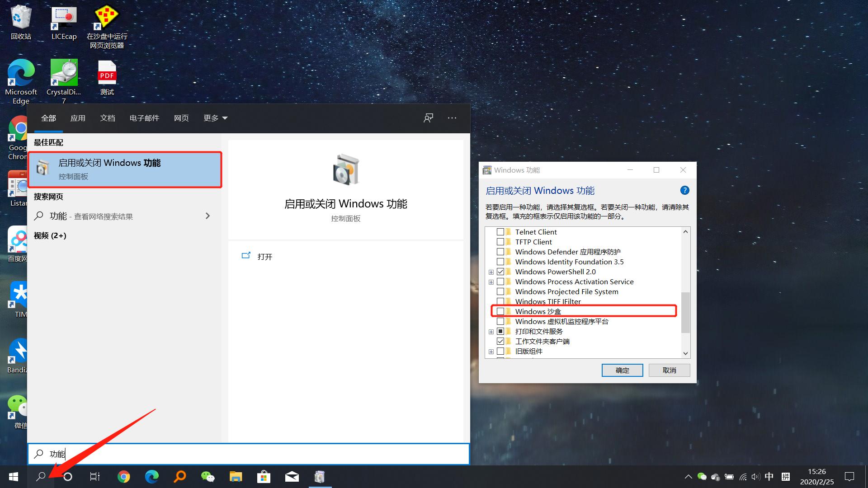The width and height of the screenshot is (868, 488).
Task: Switch to the 应用 search tab
Action: (78, 118)
